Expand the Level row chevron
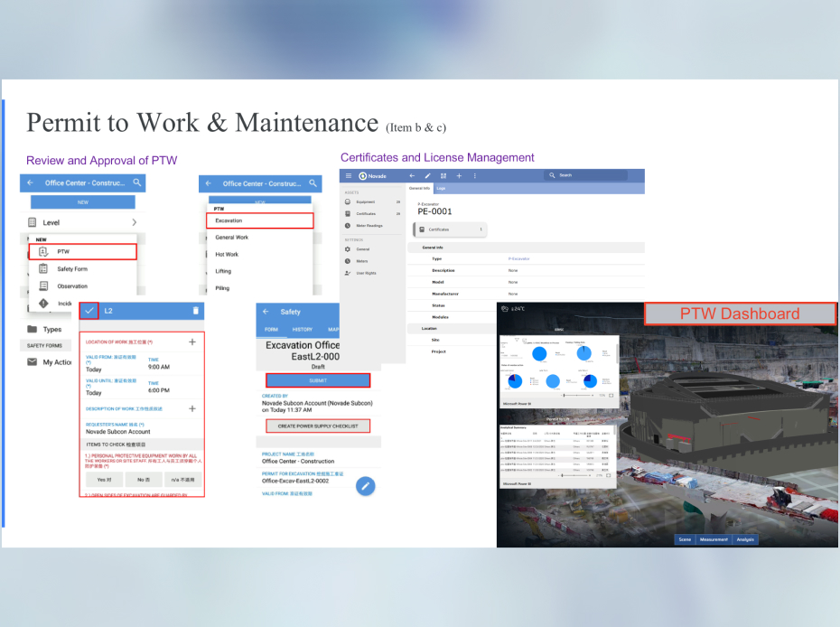The image size is (840, 627). click(x=134, y=222)
